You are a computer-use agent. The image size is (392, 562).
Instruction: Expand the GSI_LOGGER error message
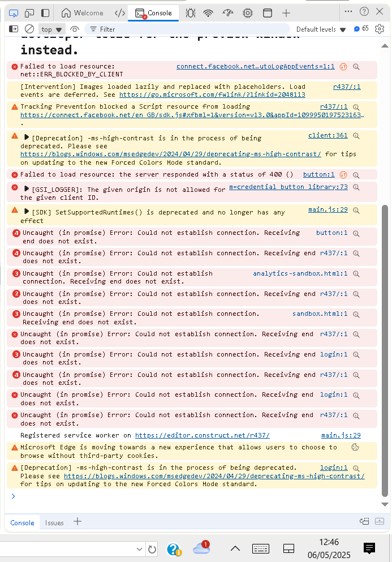tap(27, 188)
